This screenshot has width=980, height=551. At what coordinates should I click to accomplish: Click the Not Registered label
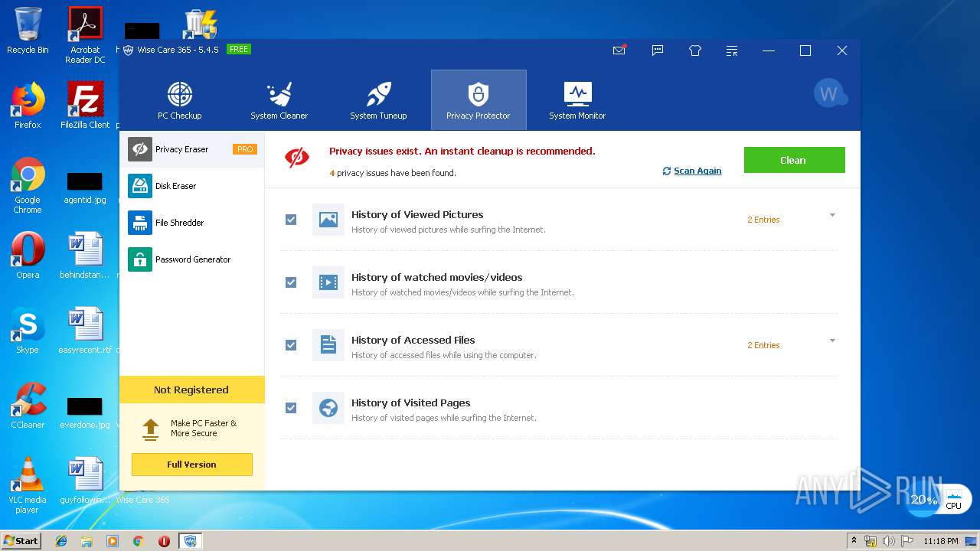tap(191, 390)
